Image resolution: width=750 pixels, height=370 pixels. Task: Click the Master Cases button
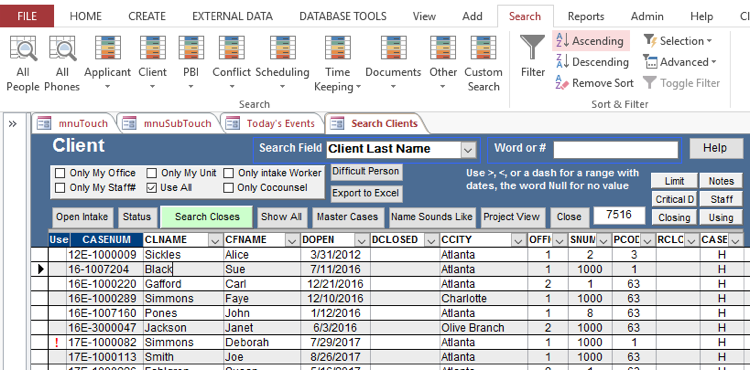coord(347,217)
